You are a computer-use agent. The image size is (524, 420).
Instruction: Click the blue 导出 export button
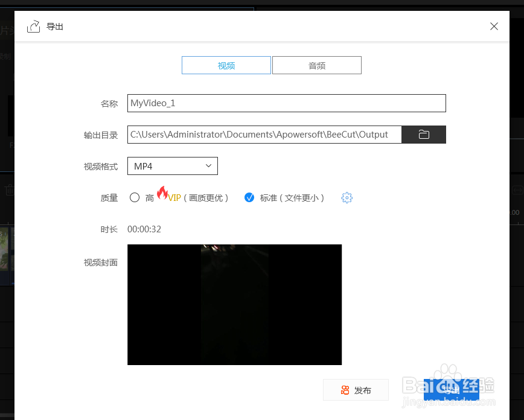tap(452, 390)
